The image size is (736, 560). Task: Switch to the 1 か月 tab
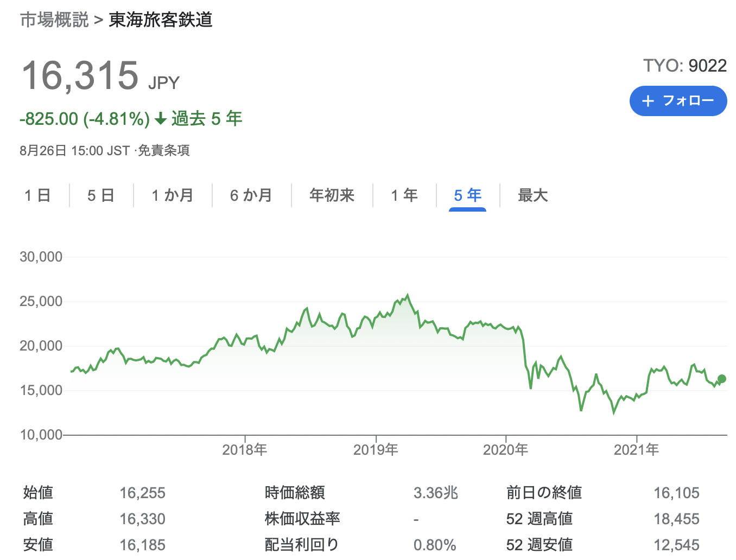tap(173, 195)
